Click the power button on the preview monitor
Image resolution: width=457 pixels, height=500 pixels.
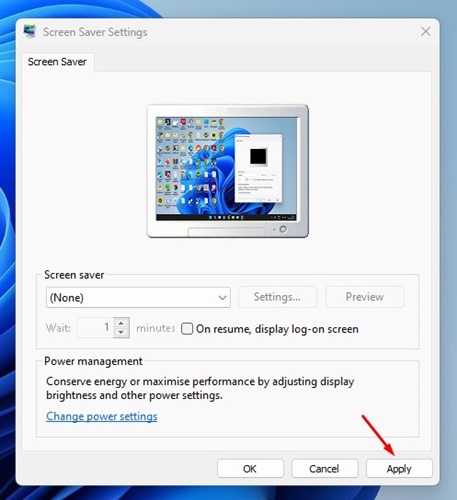pos(283,229)
